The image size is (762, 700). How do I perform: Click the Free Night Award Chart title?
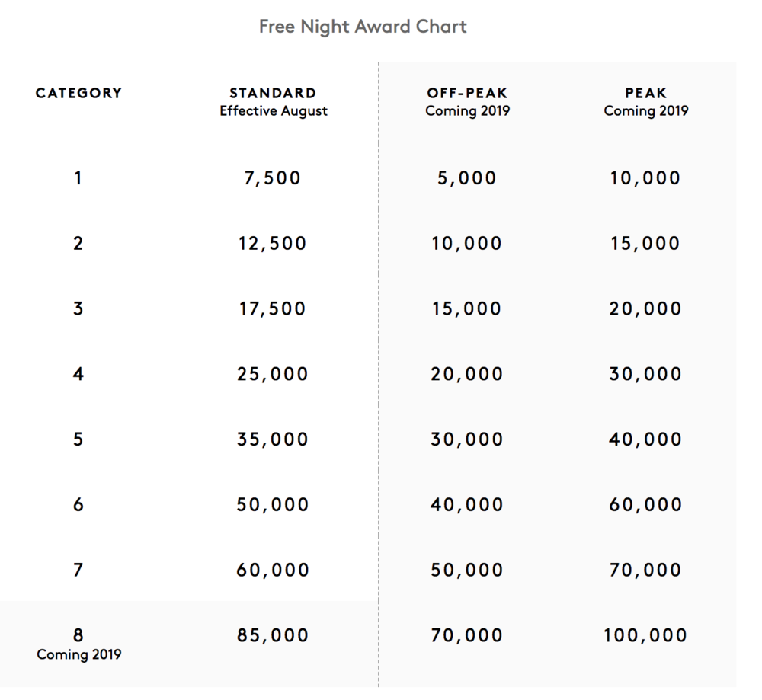pyautogui.click(x=363, y=27)
